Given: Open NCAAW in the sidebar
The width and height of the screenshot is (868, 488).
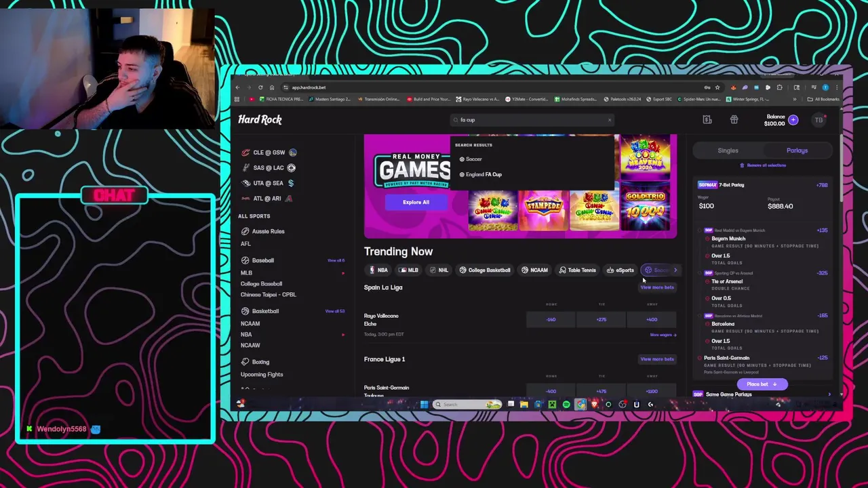Looking at the screenshot, I should [250, 345].
